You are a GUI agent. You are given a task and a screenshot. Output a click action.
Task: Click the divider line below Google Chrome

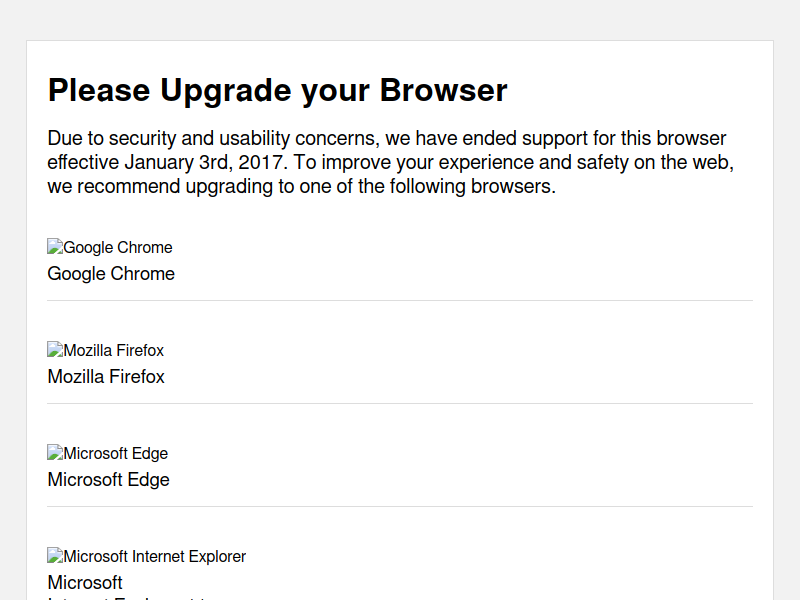click(400, 301)
